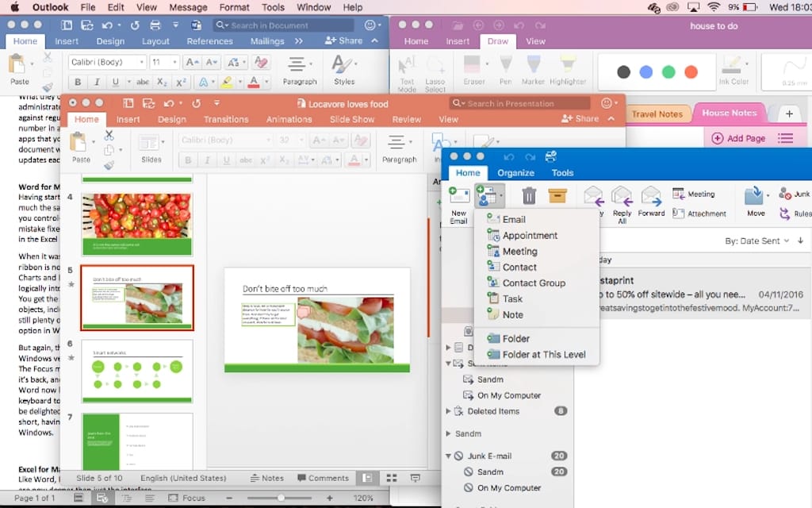Open the Format menu in macOS menu bar

(x=234, y=7)
